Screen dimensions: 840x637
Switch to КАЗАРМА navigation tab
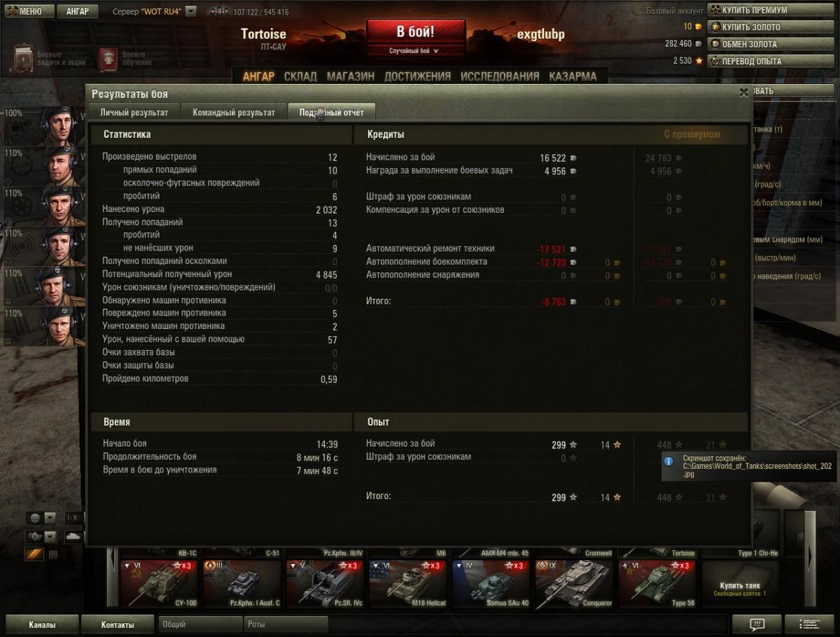(x=573, y=76)
